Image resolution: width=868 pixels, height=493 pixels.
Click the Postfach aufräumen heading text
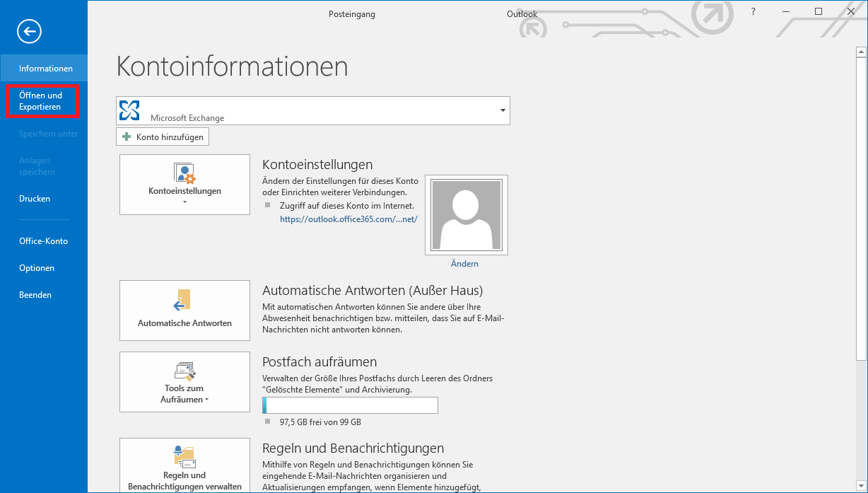tap(319, 362)
